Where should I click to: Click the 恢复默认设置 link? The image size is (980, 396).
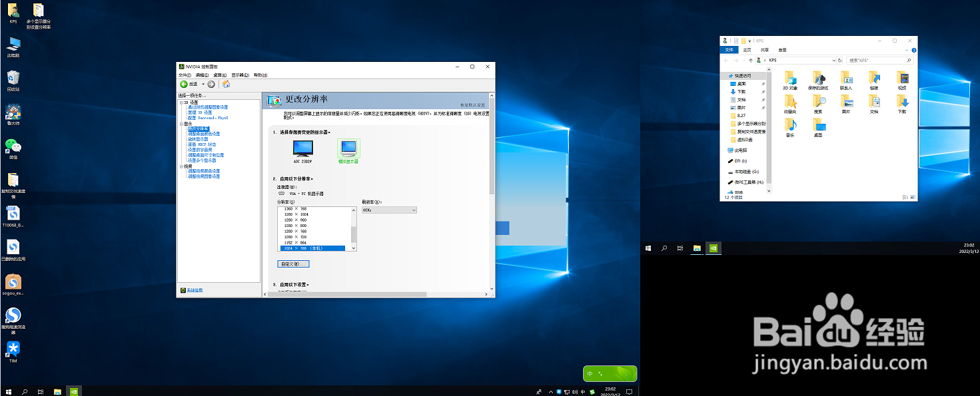tap(472, 104)
